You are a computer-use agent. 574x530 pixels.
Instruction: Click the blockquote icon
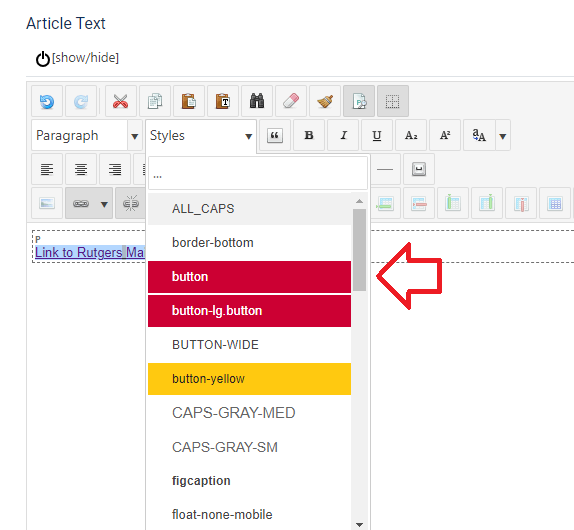(275, 135)
